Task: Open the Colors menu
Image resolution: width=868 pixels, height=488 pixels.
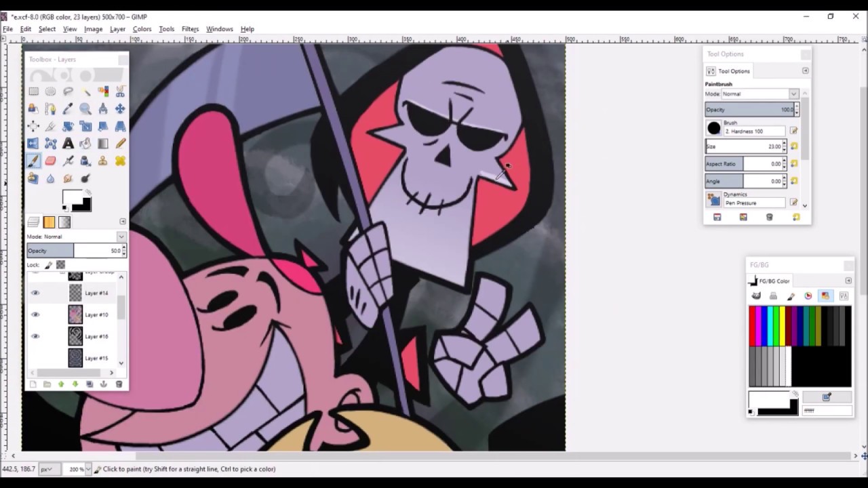Action: (x=142, y=29)
